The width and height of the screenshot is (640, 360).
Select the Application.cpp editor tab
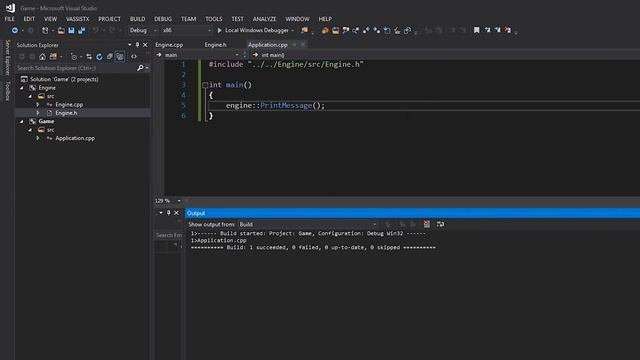268,45
